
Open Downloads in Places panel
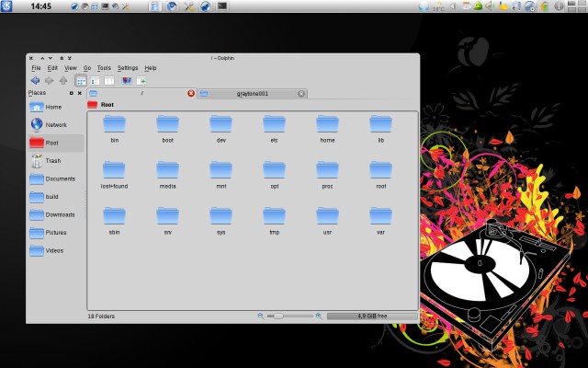(x=56, y=214)
